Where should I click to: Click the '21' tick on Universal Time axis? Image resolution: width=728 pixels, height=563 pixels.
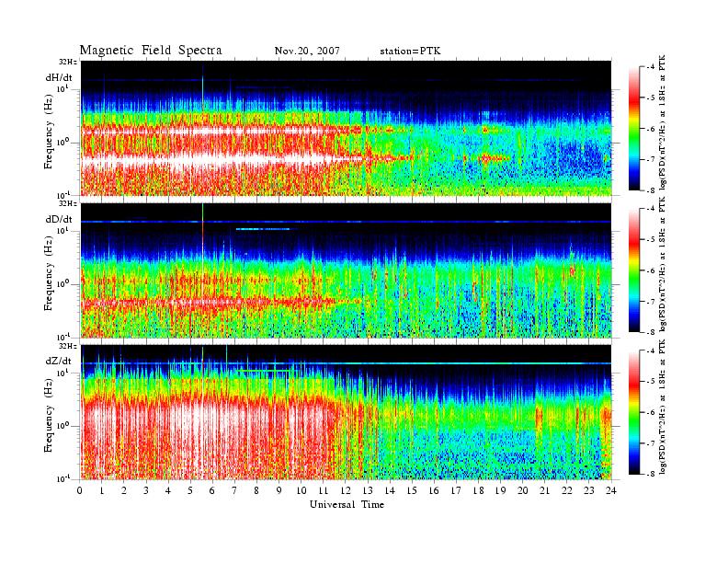pyautogui.click(x=544, y=490)
